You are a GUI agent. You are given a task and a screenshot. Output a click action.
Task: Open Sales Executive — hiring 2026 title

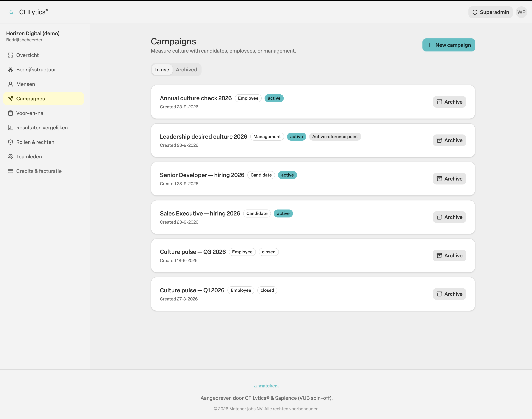(200, 214)
